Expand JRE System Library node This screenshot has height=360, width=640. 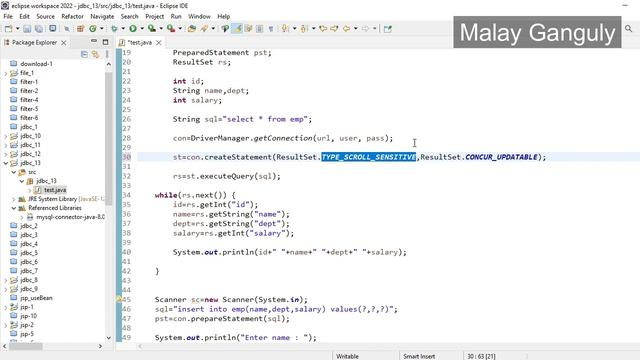14,199
